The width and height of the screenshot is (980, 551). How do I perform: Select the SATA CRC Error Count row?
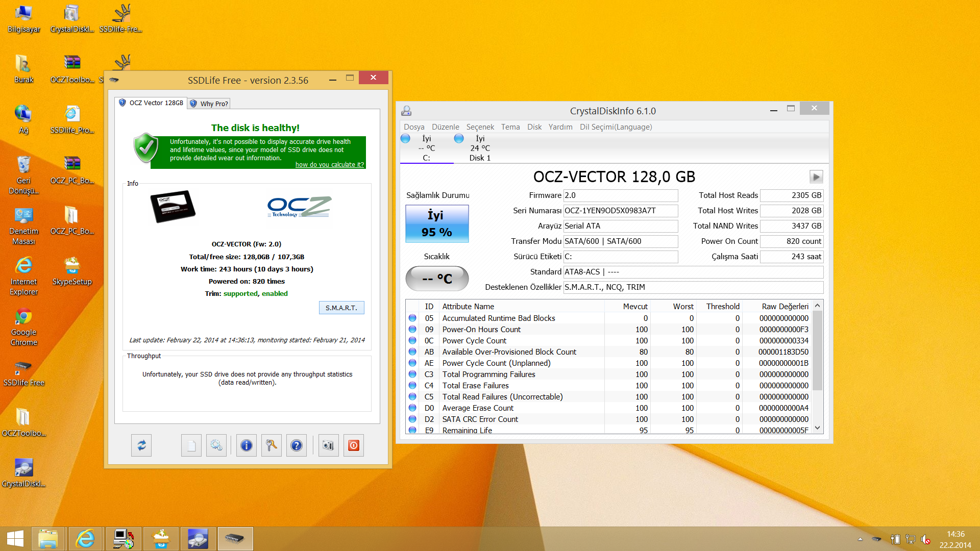click(609, 419)
